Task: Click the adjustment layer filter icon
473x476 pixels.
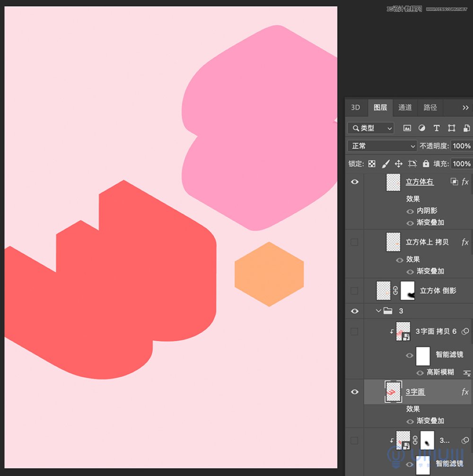Action: (422, 128)
